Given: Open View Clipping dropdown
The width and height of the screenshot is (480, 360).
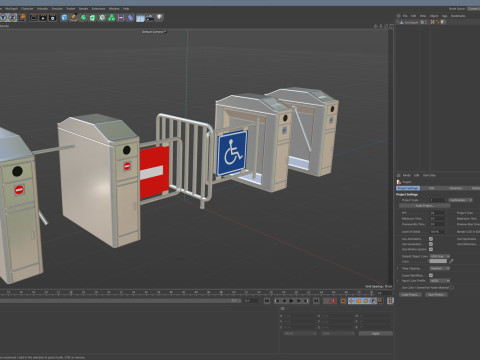Looking at the screenshot, I should 440,268.
